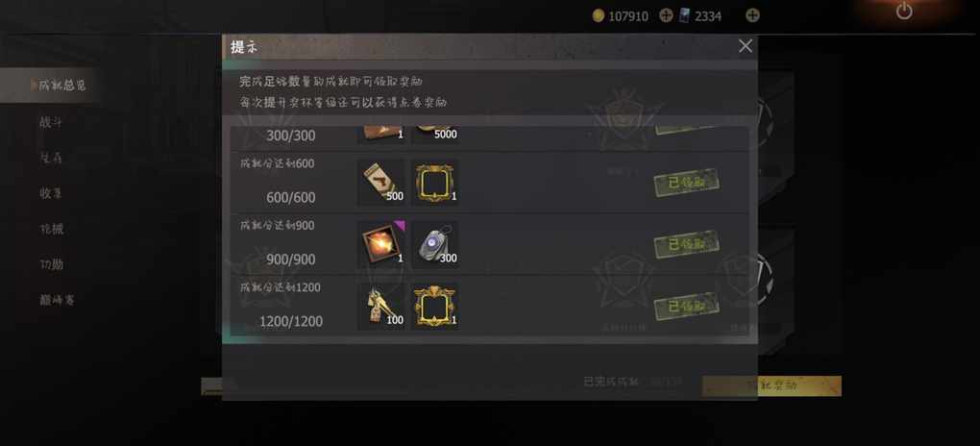Open the 战斗 category in the sidebar
The height and width of the screenshot is (446, 980).
[51, 122]
